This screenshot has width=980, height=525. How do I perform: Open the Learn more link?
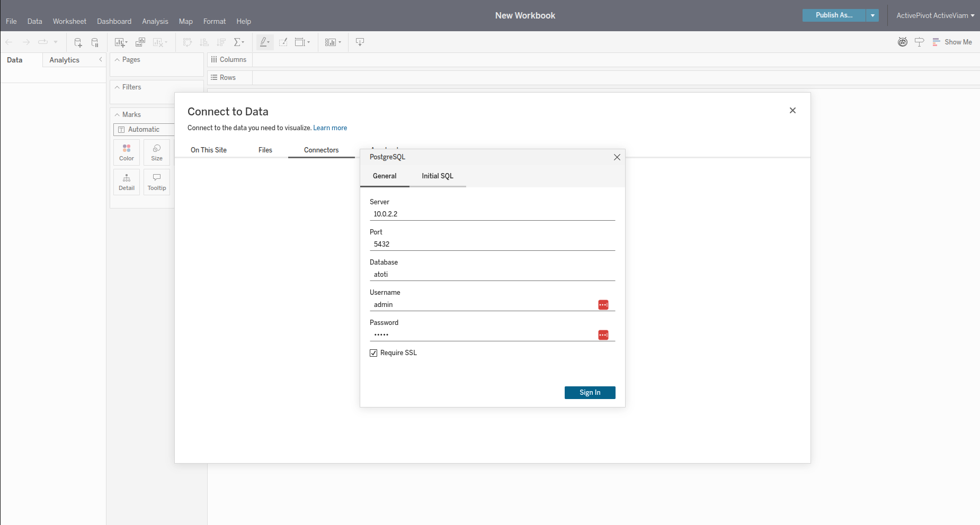(x=330, y=128)
